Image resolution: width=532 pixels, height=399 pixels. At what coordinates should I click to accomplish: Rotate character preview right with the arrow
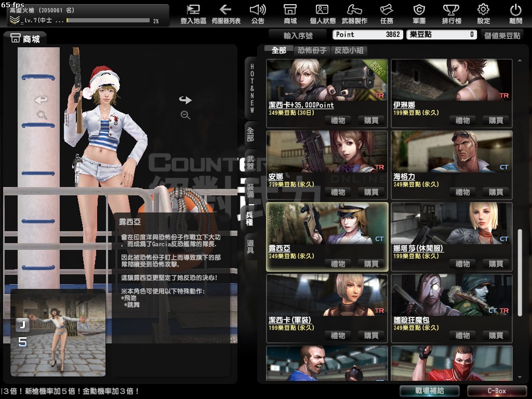pos(185,100)
